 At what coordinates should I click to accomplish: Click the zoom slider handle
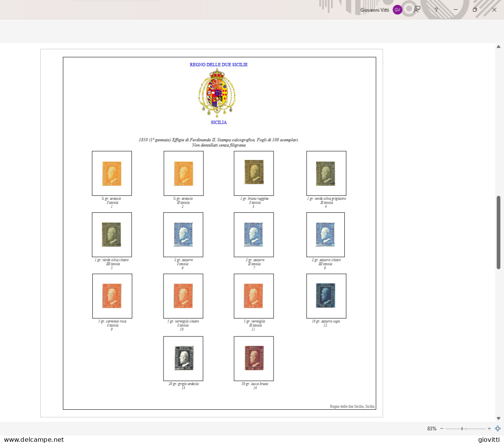[x=462, y=429]
